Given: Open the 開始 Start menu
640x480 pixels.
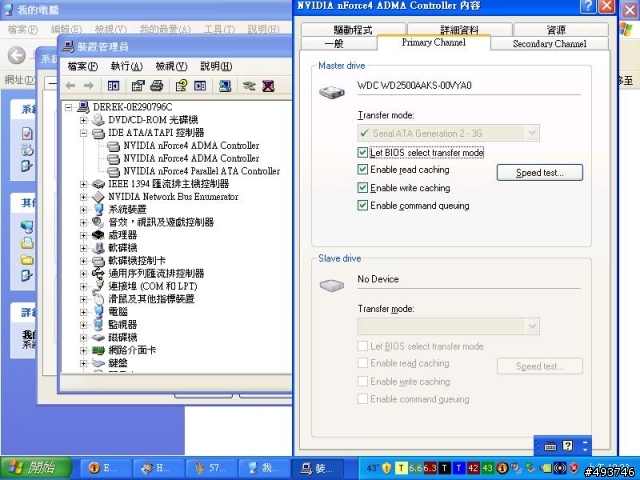Looking at the screenshot, I should [37, 468].
